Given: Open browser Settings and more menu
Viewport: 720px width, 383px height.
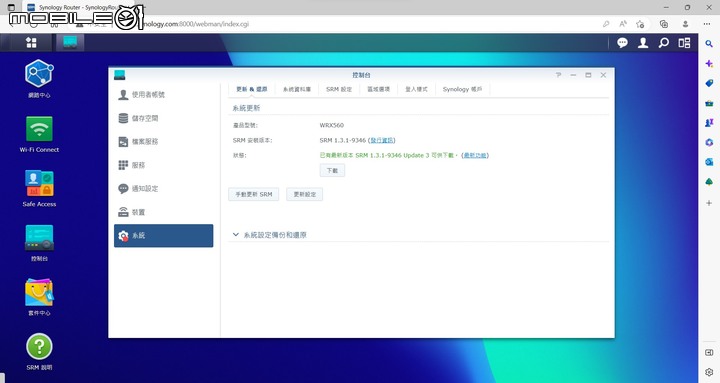Looking at the screenshot, I should [707, 24].
